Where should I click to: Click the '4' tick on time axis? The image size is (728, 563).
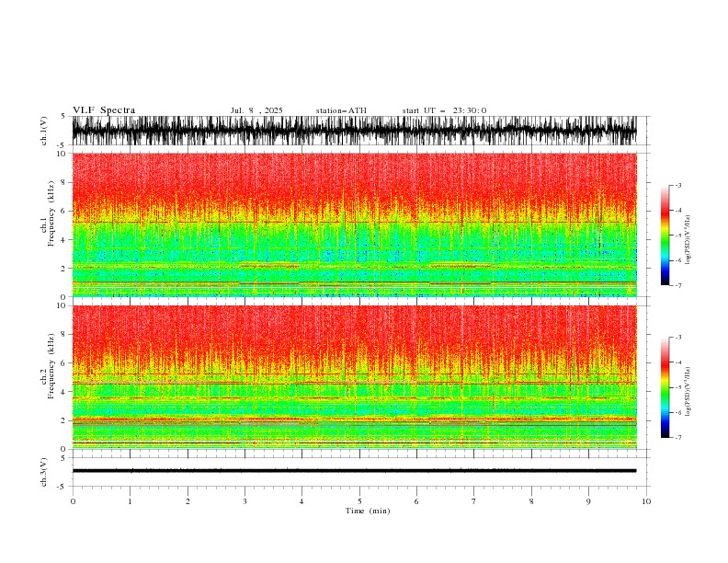301,501
